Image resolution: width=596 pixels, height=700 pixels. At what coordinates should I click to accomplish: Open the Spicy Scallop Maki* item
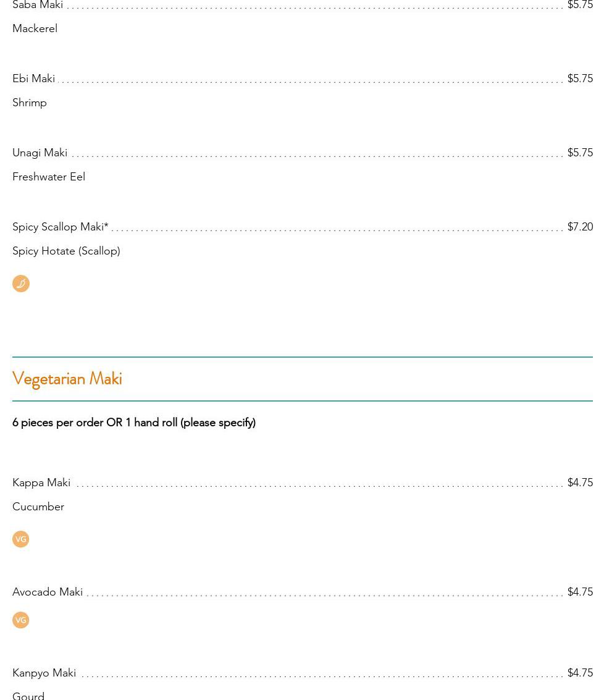(61, 227)
